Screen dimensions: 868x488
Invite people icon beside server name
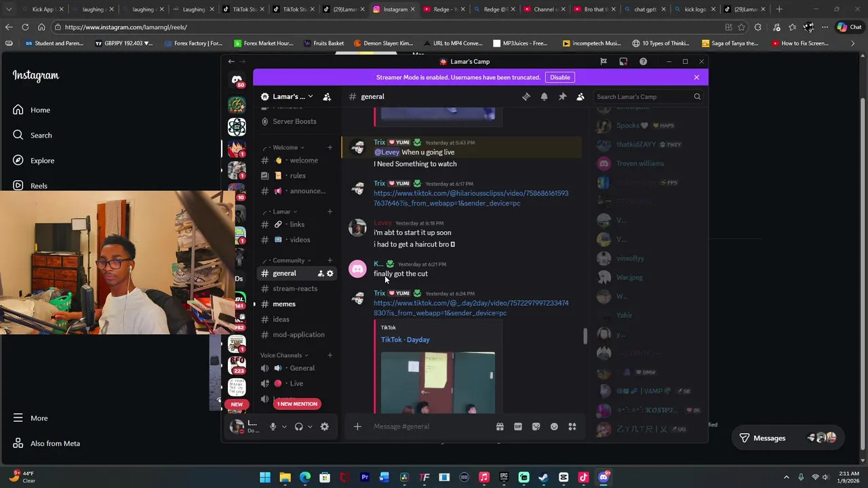click(327, 97)
